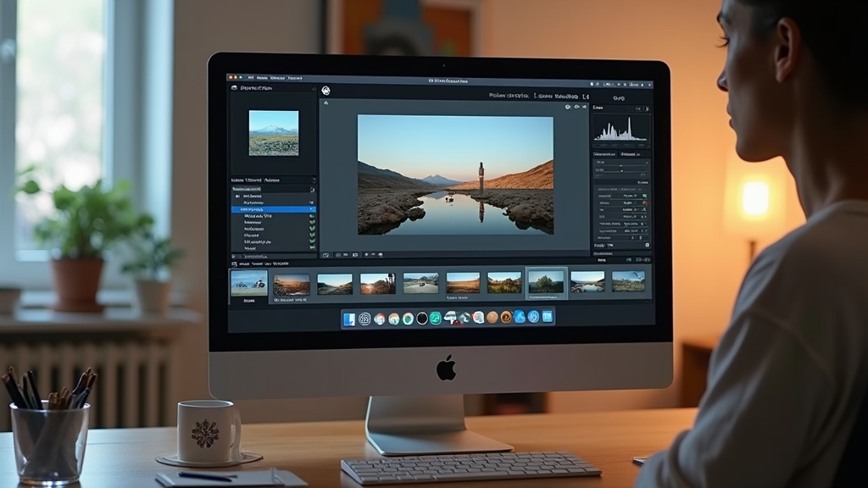Open the blue square icon ending the dock
Screen dimensions: 868x488
548,317
